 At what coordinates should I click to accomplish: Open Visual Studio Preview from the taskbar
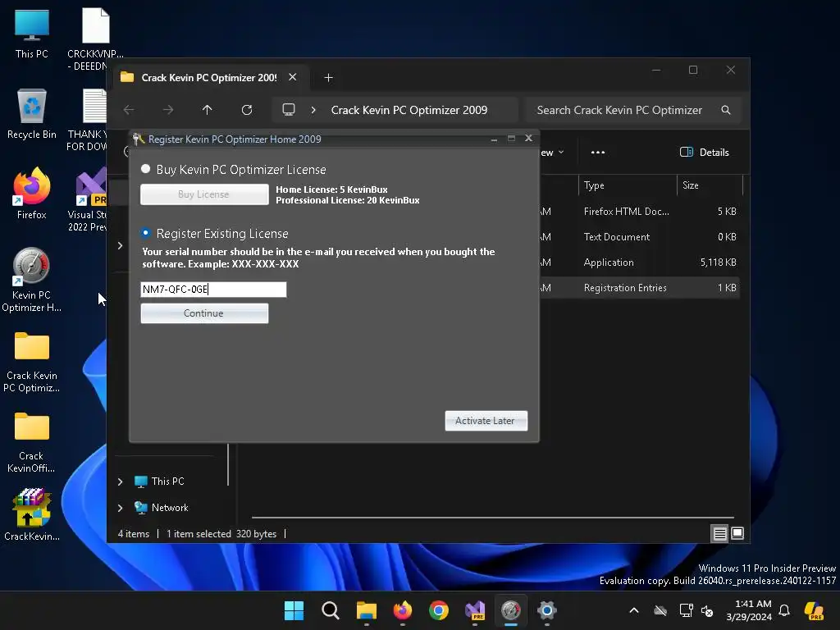[475, 610]
